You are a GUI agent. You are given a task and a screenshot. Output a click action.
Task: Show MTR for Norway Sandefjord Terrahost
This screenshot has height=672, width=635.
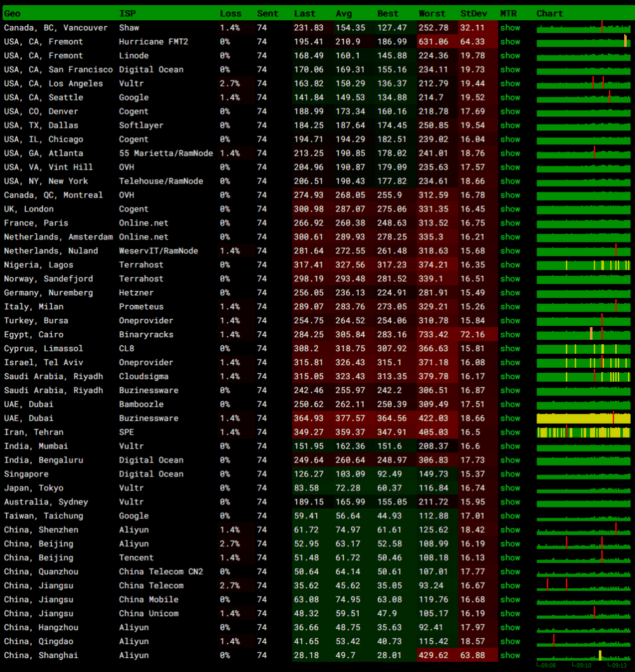[510, 279]
